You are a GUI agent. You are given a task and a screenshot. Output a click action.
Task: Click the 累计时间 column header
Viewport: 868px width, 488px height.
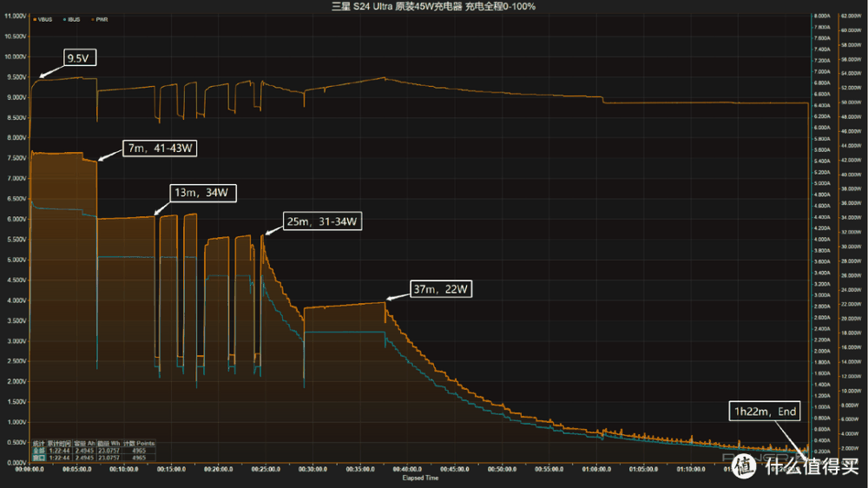[x=59, y=444]
